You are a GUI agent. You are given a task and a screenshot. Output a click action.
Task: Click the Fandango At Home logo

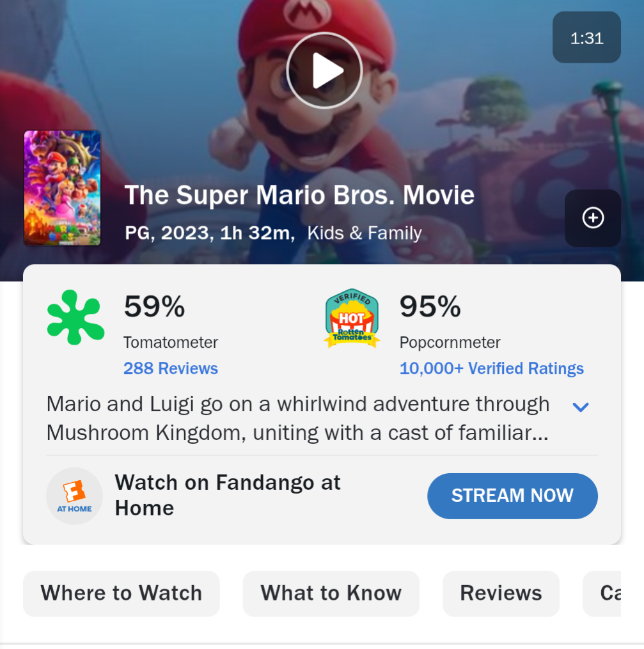click(74, 496)
